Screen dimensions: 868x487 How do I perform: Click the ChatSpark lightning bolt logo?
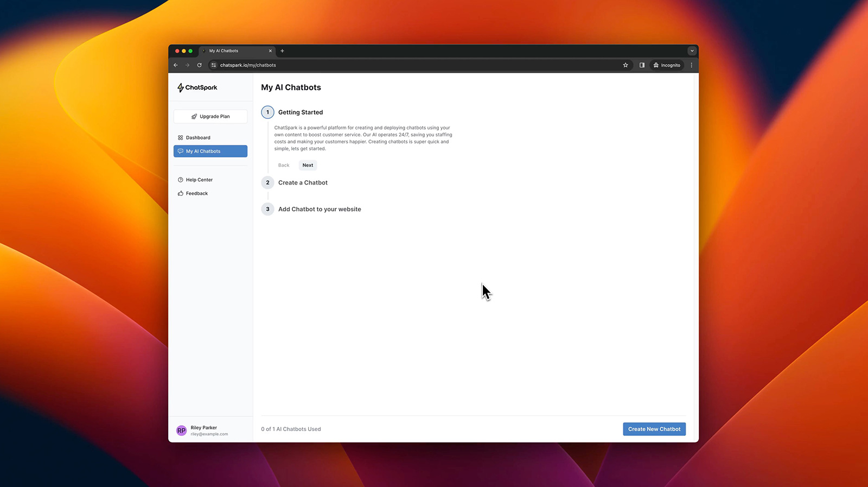(181, 87)
